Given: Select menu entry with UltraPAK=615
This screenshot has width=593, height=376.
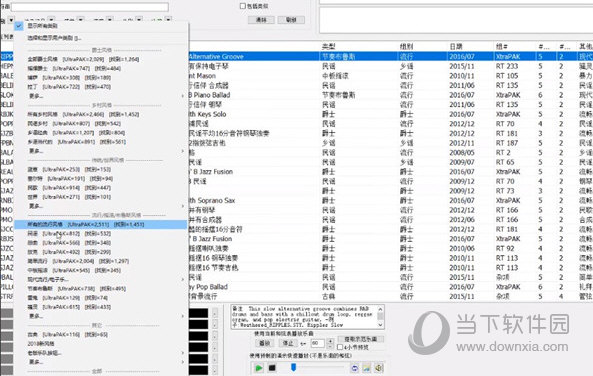Looking at the screenshot, I should (101, 307).
